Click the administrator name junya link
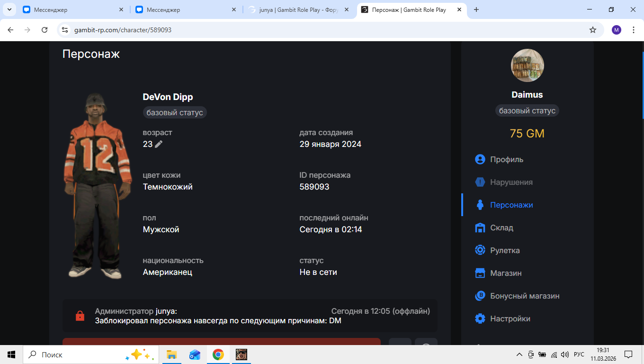Viewport: 644px width, 364px height. coord(166,311)
